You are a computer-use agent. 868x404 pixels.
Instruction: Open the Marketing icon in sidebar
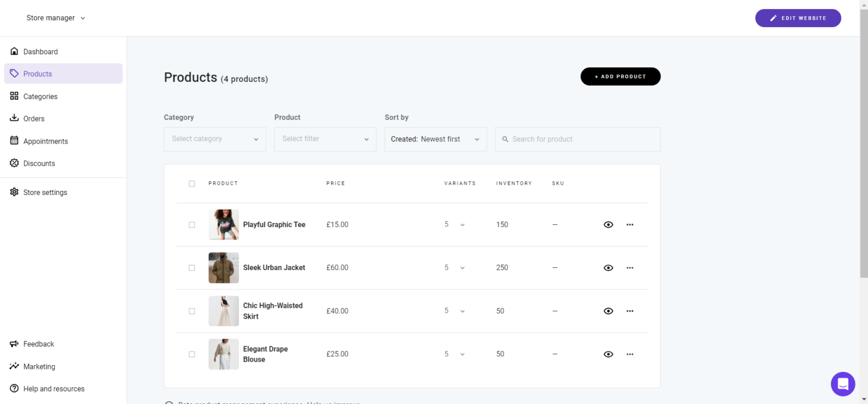point(14,366)
